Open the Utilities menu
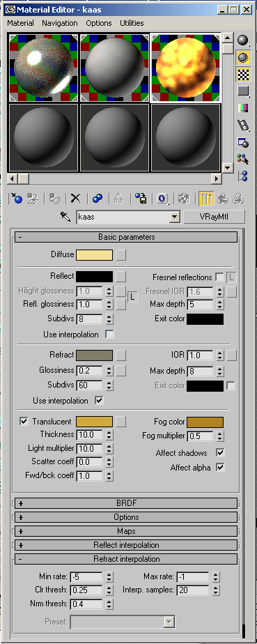This screenshot has height=644, width=257. [132, 23]
